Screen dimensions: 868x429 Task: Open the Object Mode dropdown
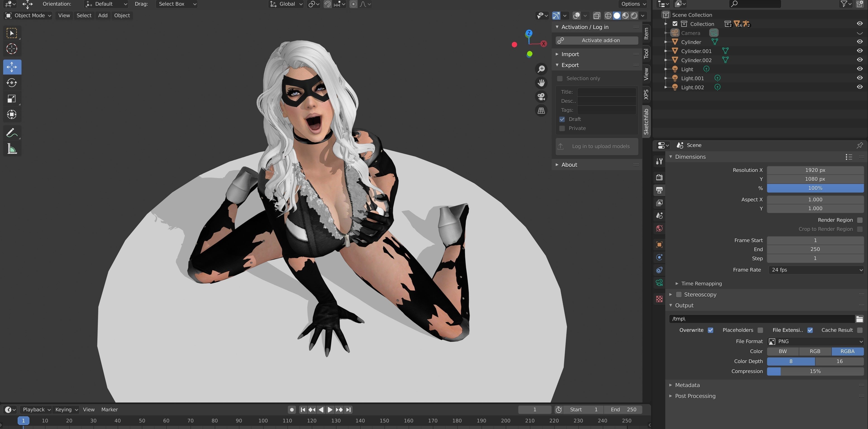click(28, 15)
